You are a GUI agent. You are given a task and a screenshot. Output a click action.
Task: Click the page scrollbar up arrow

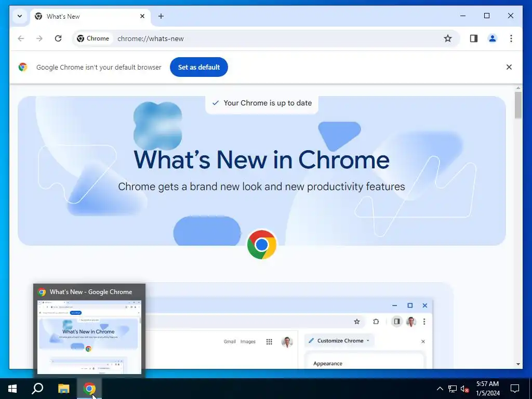(518, 88)
